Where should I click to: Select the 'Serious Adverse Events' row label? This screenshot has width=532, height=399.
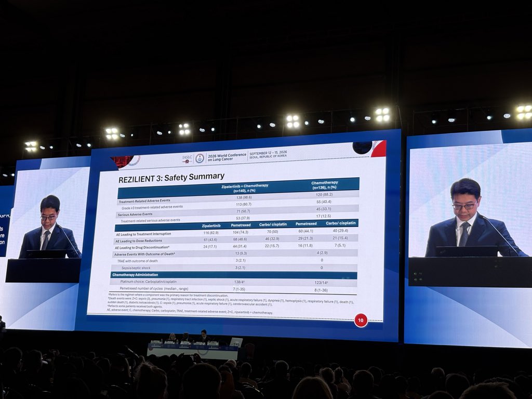tap(135, 215)
